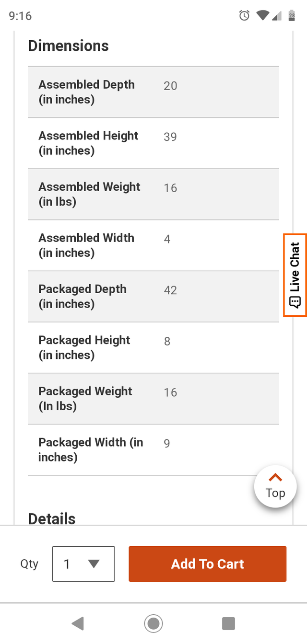Tap the Details section heading

(x=52, y=518)
